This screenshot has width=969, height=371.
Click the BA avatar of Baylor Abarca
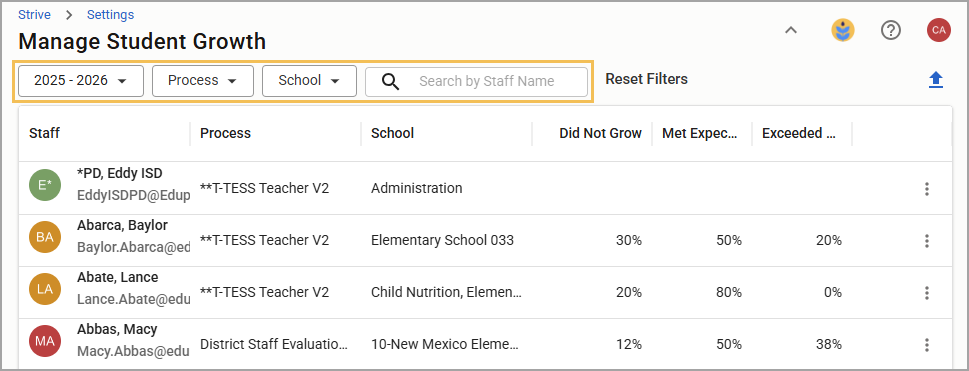click(x=45, y=236)
